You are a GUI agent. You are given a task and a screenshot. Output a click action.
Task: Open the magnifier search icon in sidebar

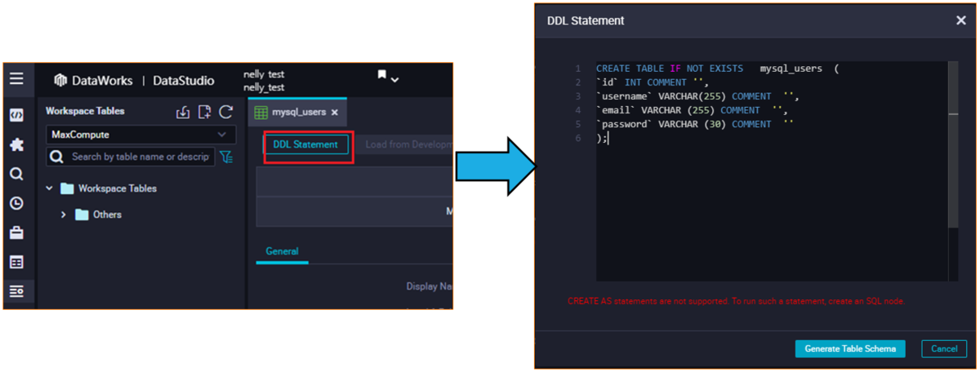coord(16,174)
